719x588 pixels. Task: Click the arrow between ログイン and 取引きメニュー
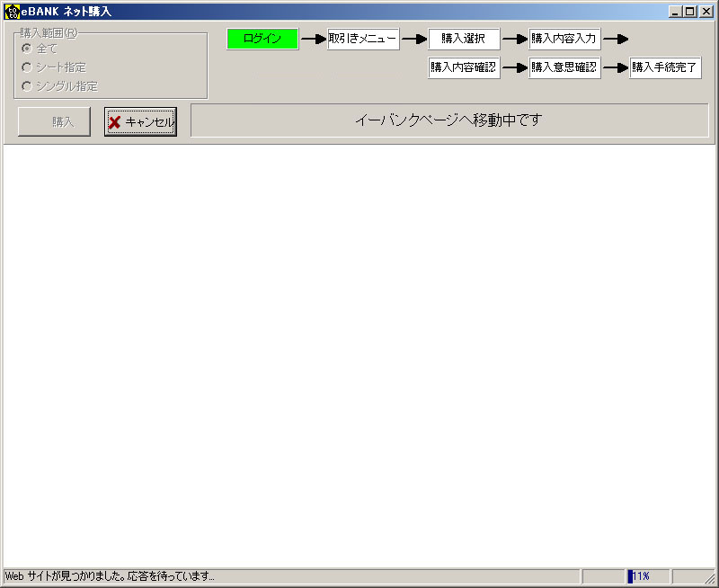(313, 40)
